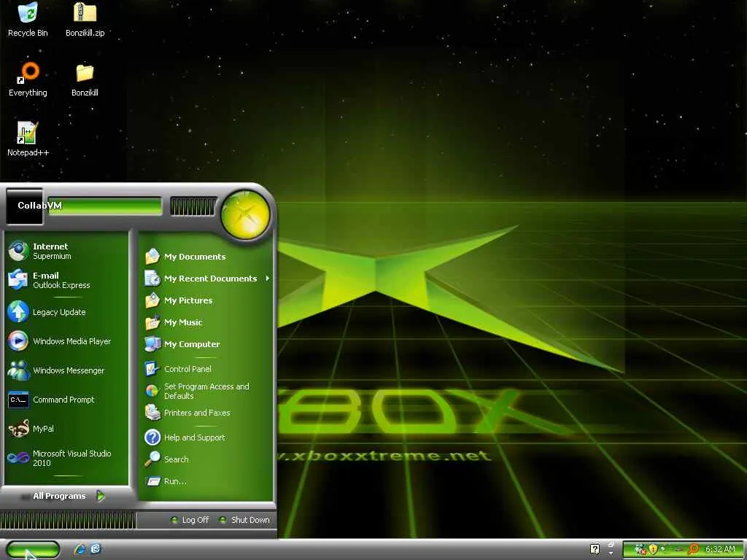747x560 pixels.
Task: Click the Xbox orb in Start menu
Action: click(x=245, y=214)
